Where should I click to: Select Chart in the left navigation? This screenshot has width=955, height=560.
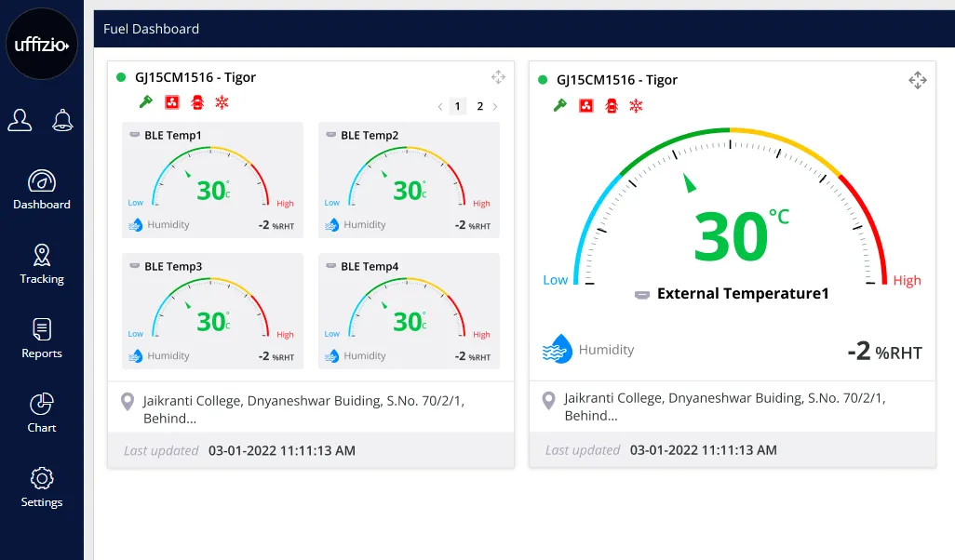tap(41, 403)
